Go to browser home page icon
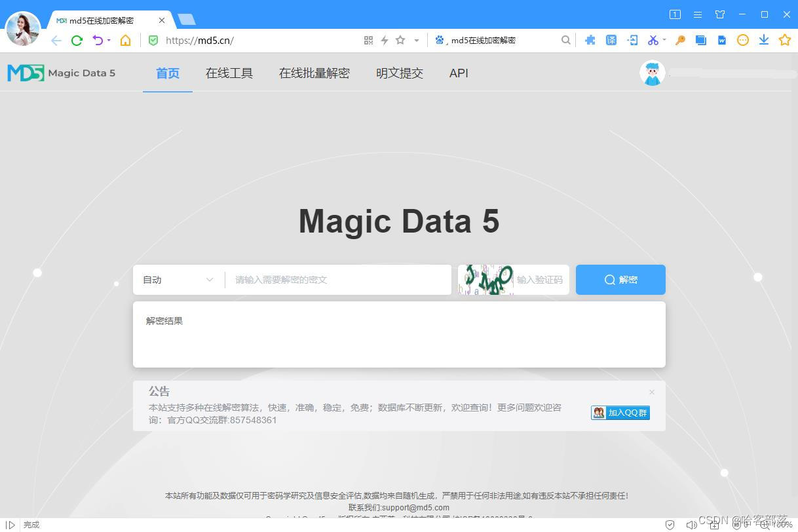This screenshot has width=798, height=532. point(125,41)
